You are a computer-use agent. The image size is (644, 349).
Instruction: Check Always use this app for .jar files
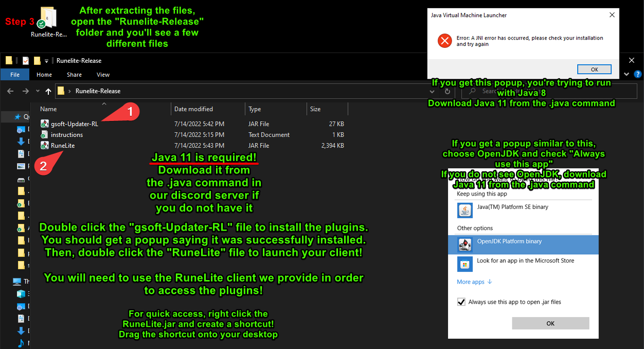point(461,302)
